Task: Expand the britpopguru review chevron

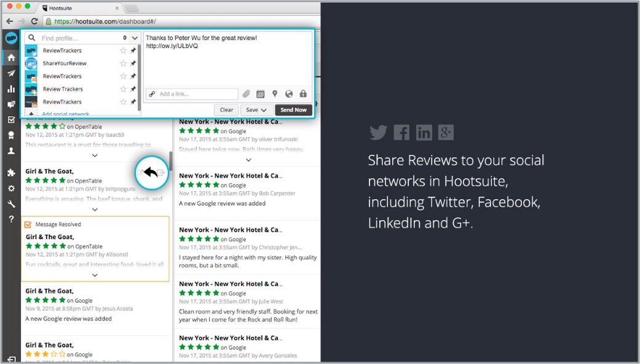Action: [x=95, y=209]
